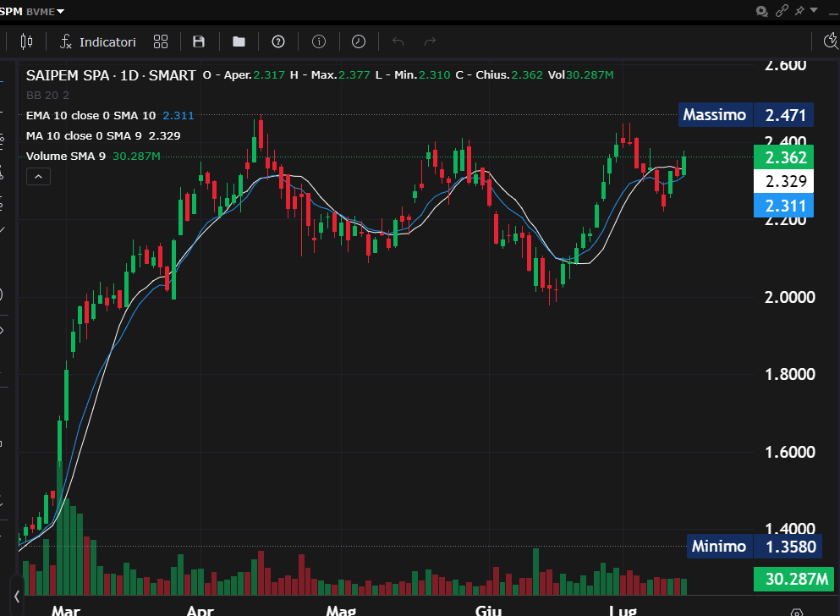Open the layout grid templates icon
The width and height of the screenshot is (840, 616).
pyautogui.click(x=161, y=41)
